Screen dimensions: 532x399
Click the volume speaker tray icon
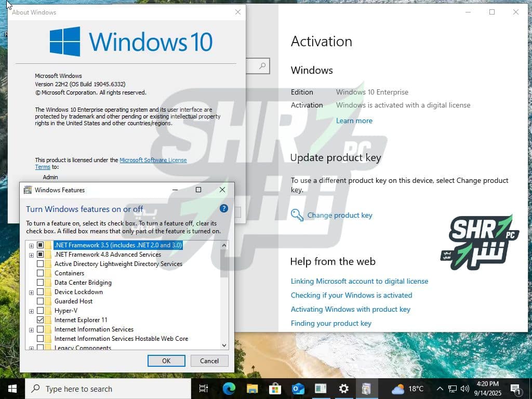tap(464, 389)
